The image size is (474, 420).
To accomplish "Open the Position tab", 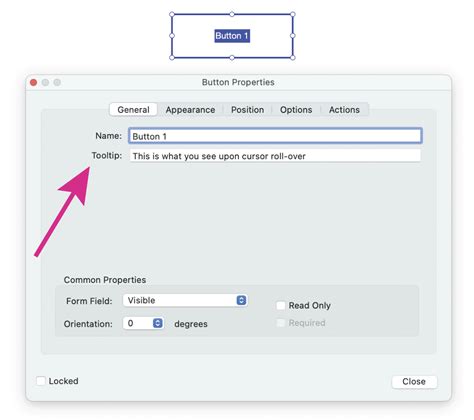I will pyautogui.click(x=247, y=110).
